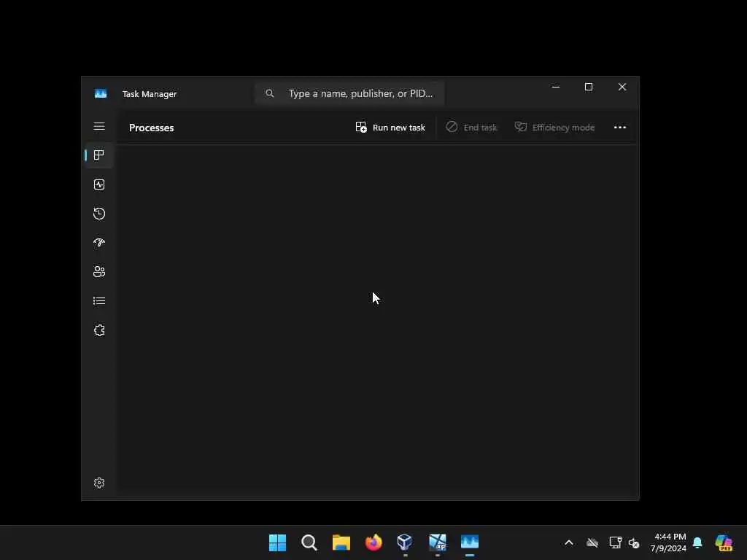
Task: Select the Processes page icon in sidebar
Action: [x=99, y=155]
